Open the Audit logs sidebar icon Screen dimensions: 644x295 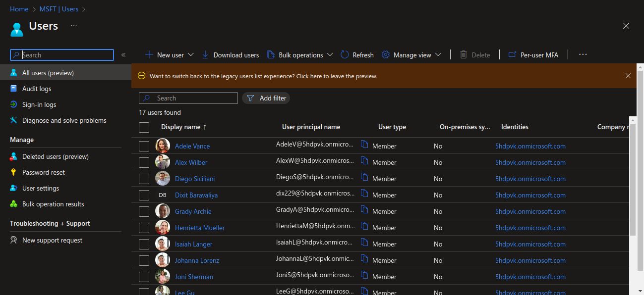tap(14, 89)
